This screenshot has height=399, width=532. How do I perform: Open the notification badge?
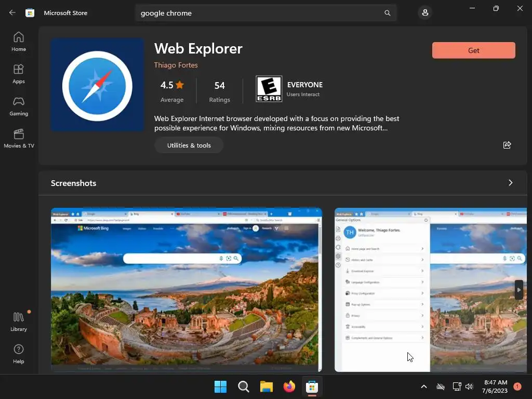pos(517,387)
